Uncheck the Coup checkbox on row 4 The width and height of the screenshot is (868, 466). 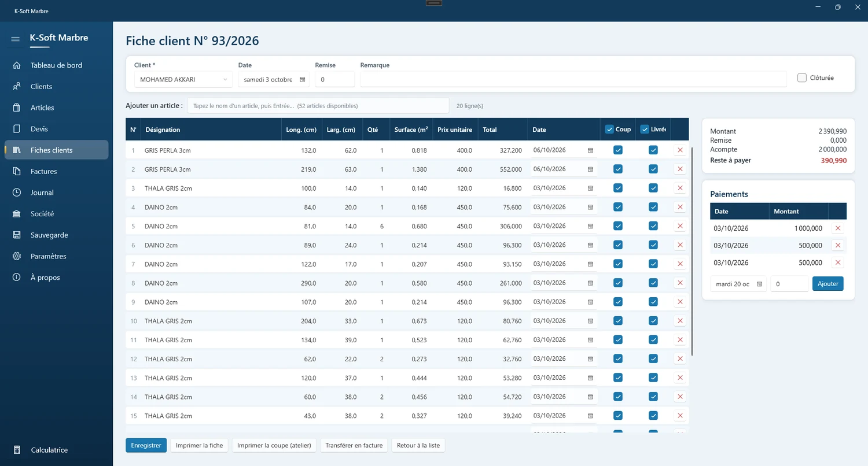[618, 207]
